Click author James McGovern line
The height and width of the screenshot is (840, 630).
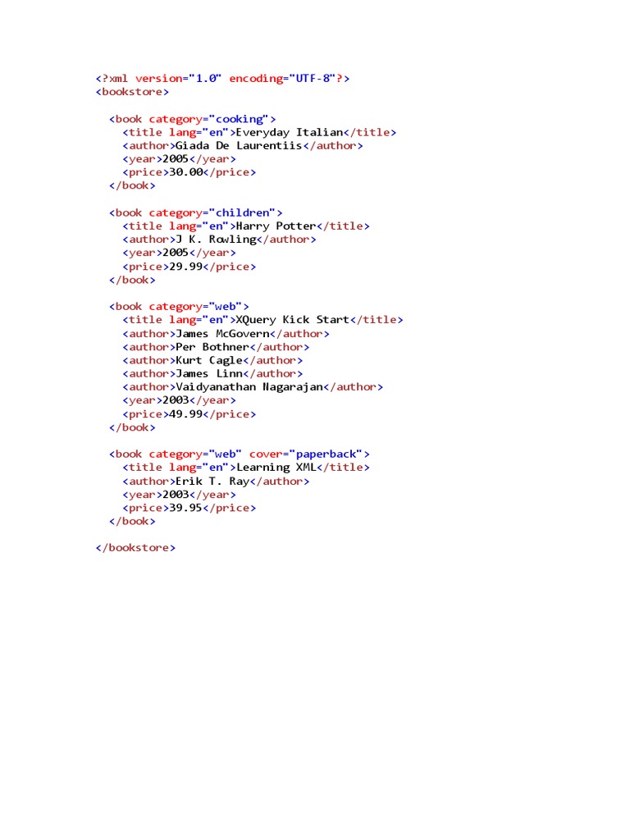(226, 333)
